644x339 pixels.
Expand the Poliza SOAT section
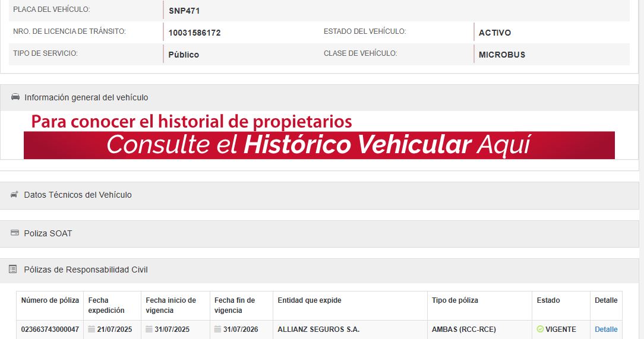point(48,233)
